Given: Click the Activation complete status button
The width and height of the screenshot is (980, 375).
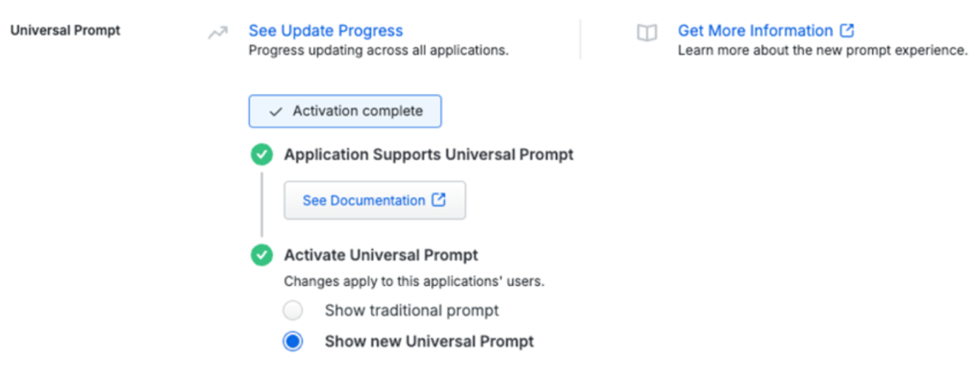Looking at the screenshot, I should [x=345, y=111].
